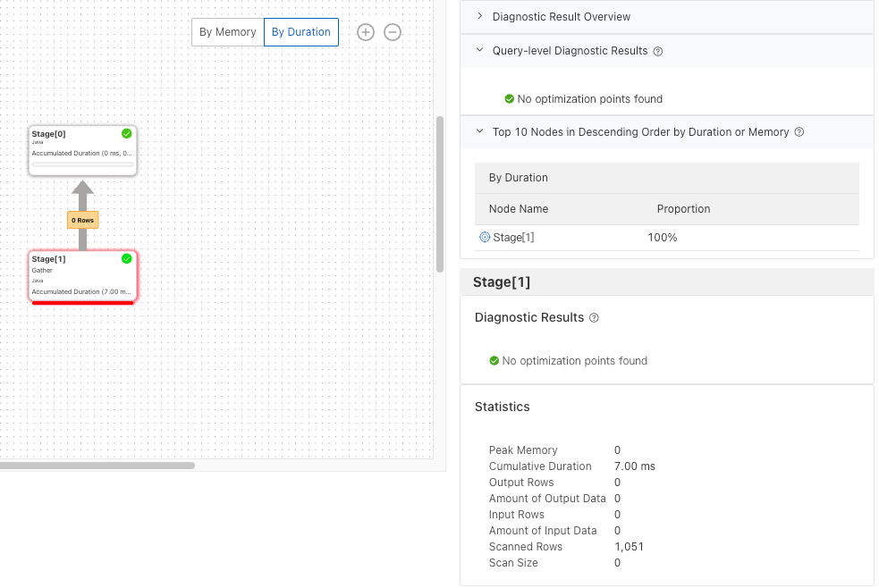
Task: Click the Input Rows label
Action: point(516,515)
